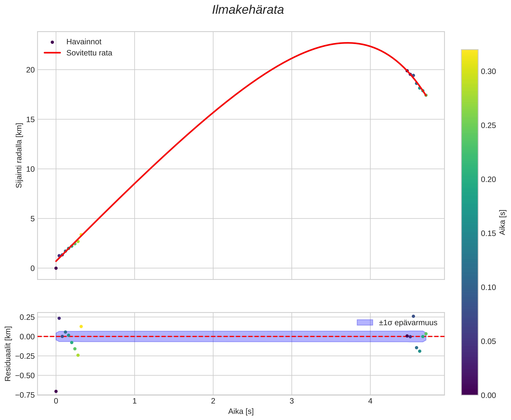Click the Sovitettu rata red legend line
This screenshot has width=511, height=420.
pyautogui.click(x=52, y=53)
